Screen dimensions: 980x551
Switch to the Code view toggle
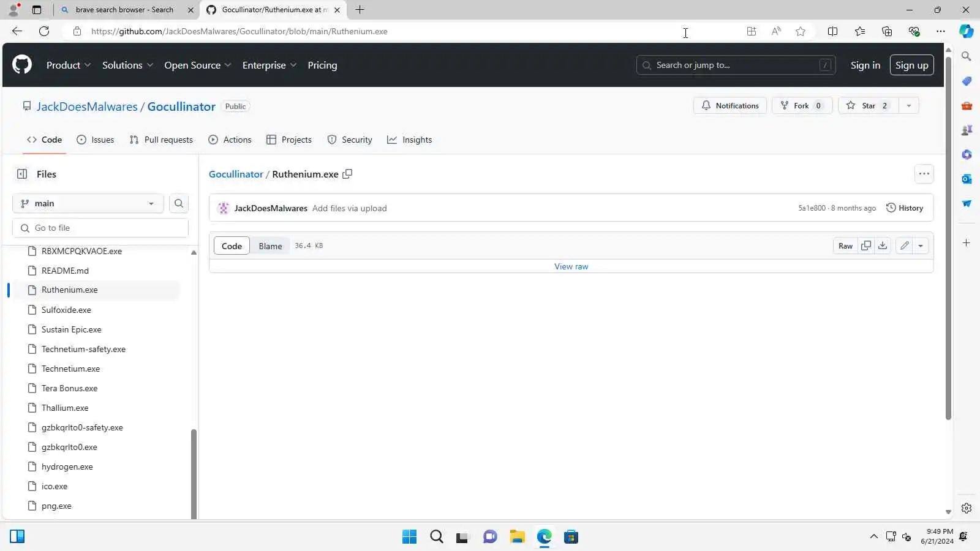232,246
